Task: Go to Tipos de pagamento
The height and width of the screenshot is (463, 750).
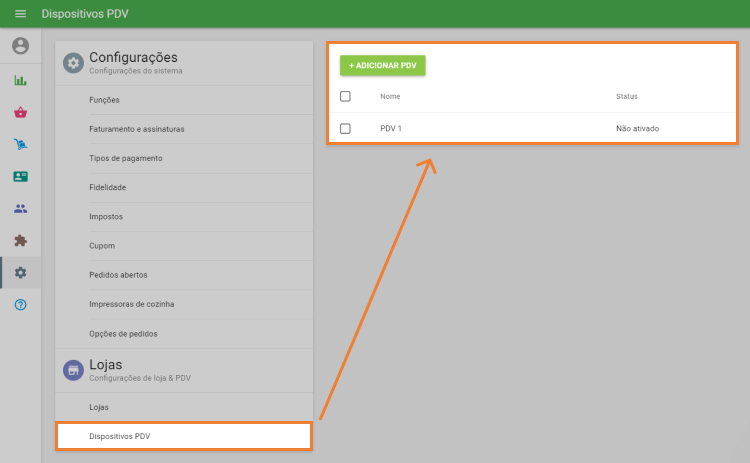Action: (x=125, y=158)
